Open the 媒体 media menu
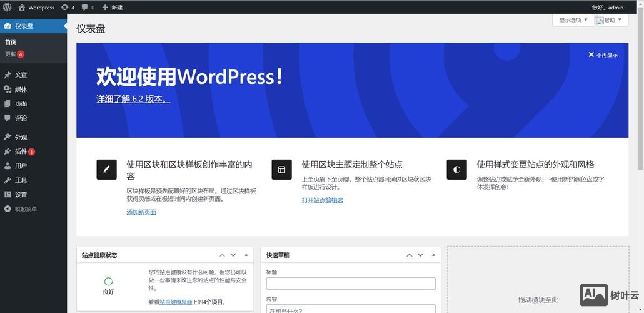Screen dimensions: 644x313 pyautogui.click(x=33, y=90)
